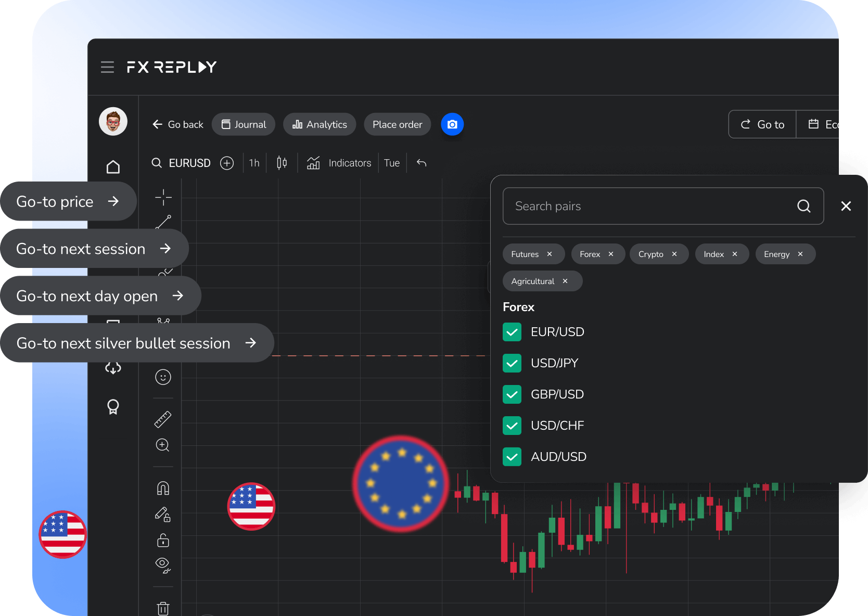The width and height of the screenshot is (868, 616).
Task: Remove all drawings with the trash icon
Action: coord(163,608)
